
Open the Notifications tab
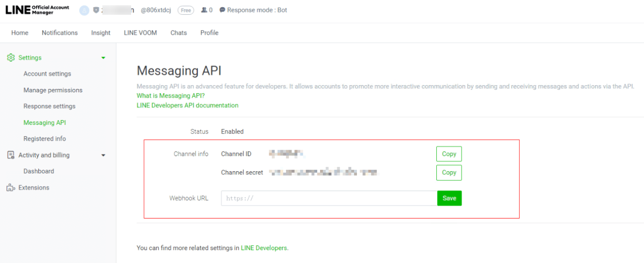point(60,33)
